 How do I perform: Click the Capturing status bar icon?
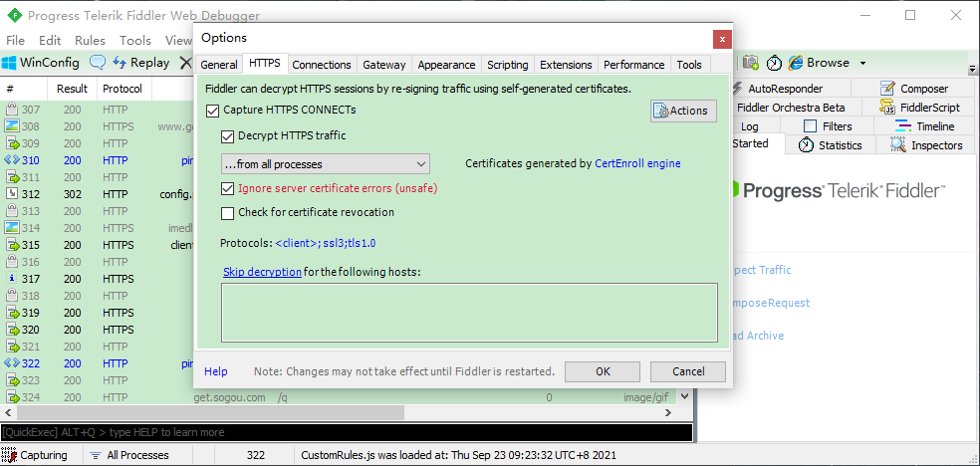tap(9, 455)
